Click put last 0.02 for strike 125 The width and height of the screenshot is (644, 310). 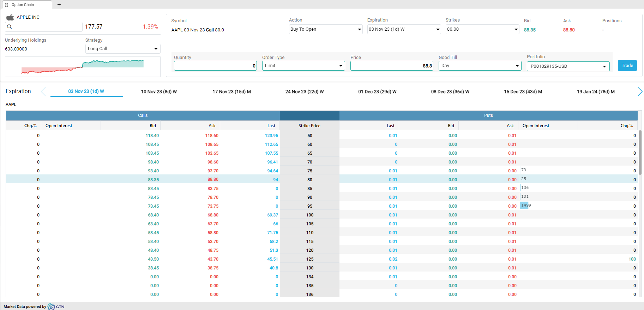click(x=393, y=259)
